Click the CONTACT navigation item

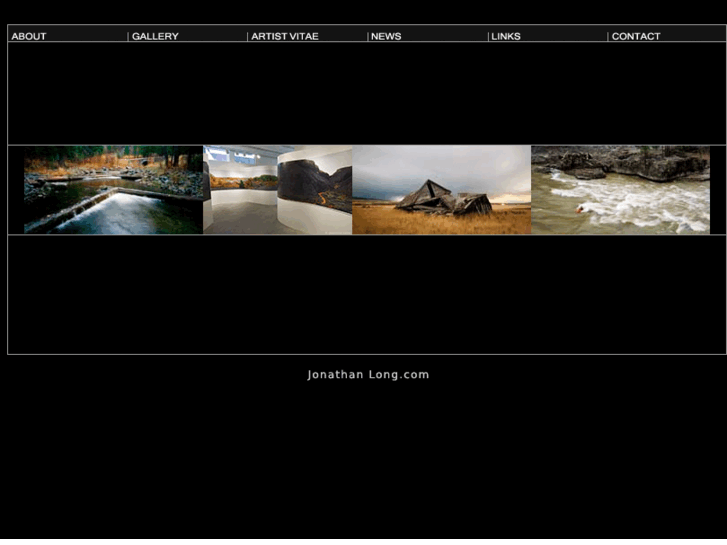pos(636,36)
